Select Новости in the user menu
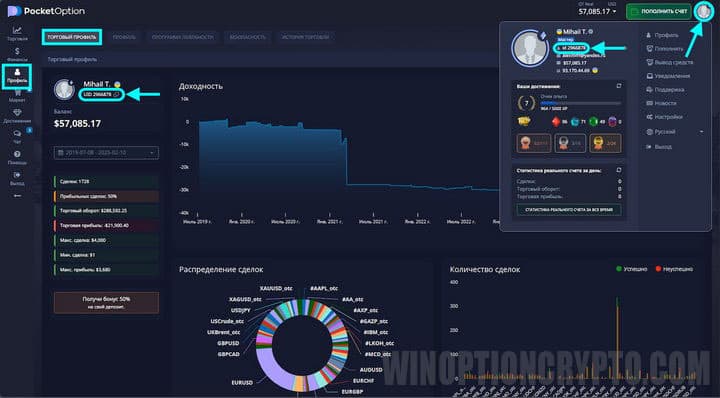Viewport: 720px width, 398px height. [661, 103]
